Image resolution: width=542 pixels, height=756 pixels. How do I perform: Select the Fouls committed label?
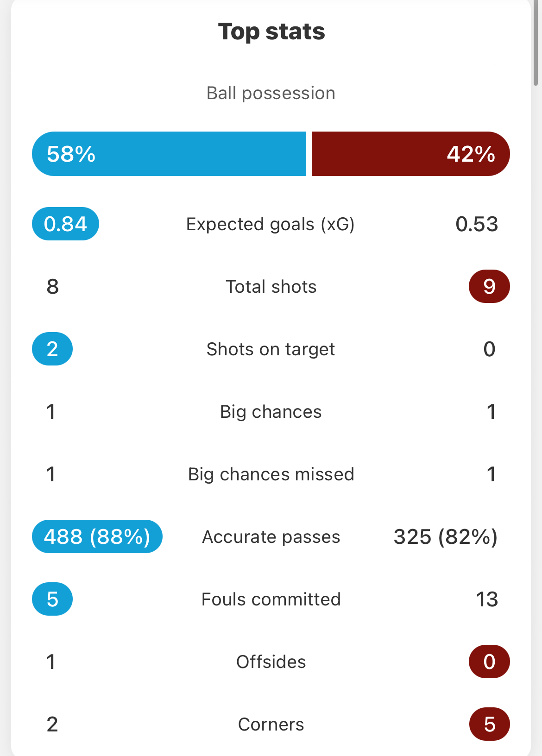271,599
